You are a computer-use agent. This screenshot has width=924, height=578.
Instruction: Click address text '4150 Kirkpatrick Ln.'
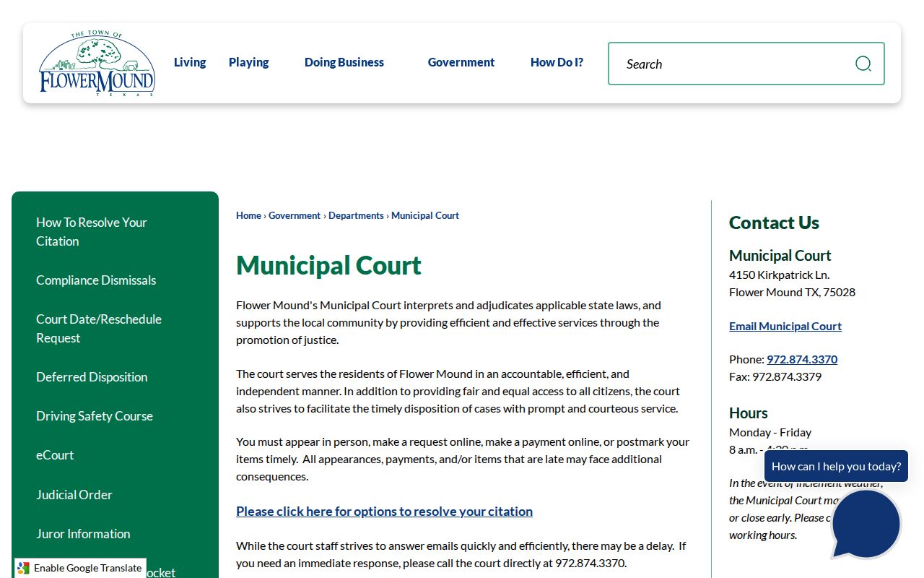coord(780,275)
